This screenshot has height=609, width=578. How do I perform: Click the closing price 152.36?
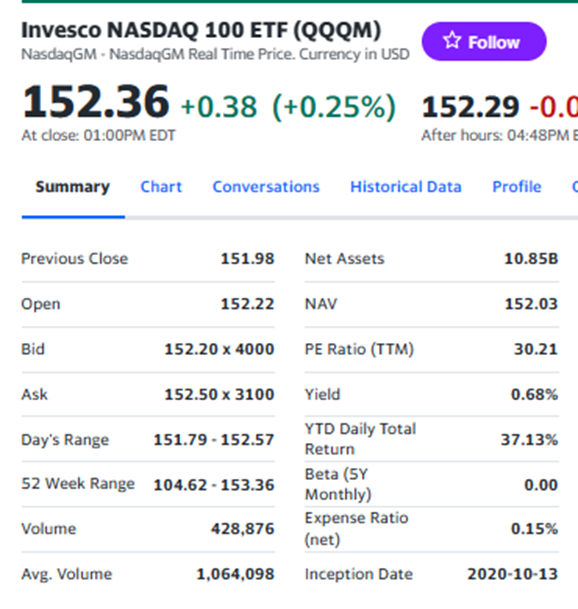coord(96,102)
